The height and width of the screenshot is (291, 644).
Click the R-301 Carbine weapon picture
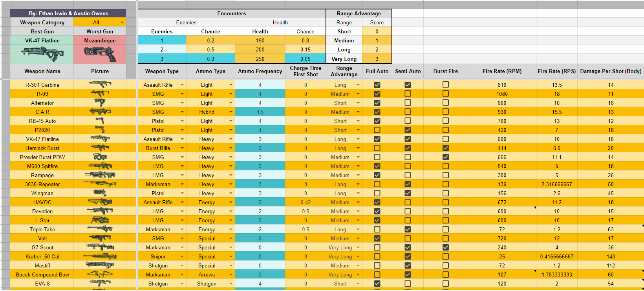click(x=100, y=84)
